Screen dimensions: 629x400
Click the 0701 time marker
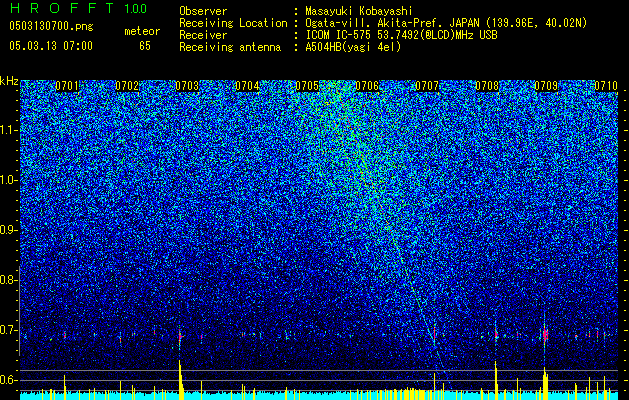coord(67,86)
